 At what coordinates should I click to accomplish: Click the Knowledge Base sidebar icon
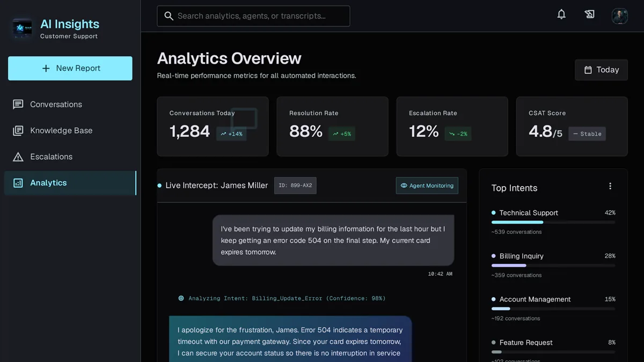[x=18, y=131]
